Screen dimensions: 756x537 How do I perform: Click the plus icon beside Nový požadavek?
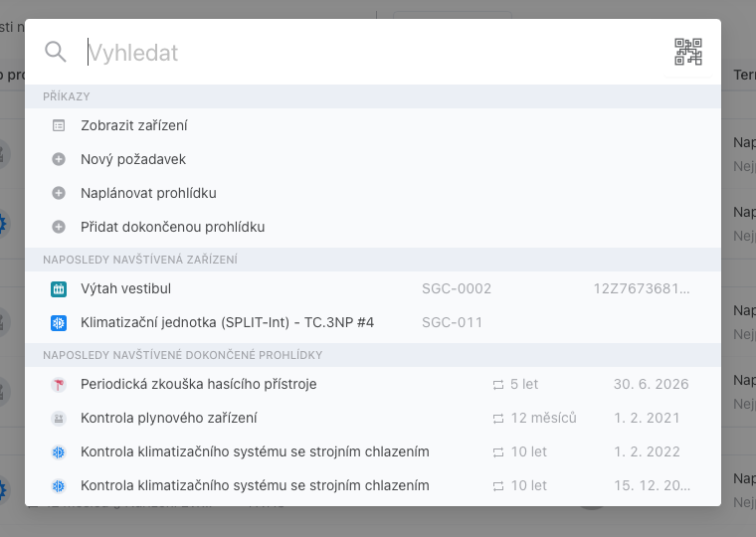tap(58, 159)
